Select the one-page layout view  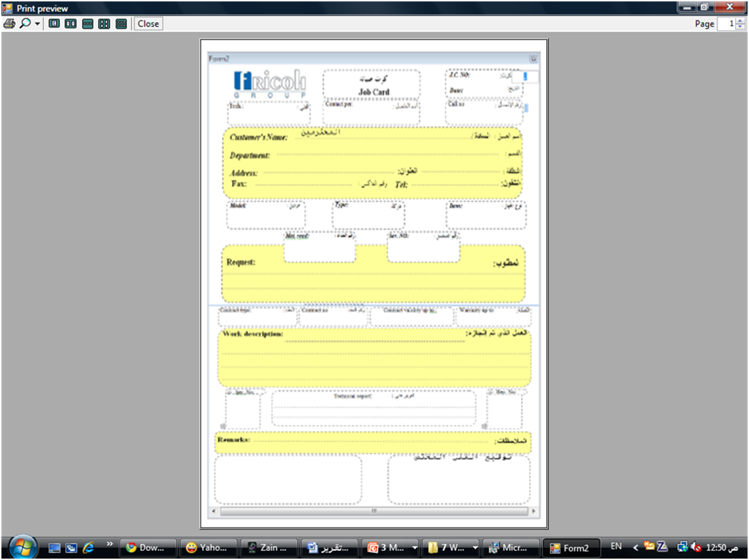pyautogui.click(x=54, y=24)
